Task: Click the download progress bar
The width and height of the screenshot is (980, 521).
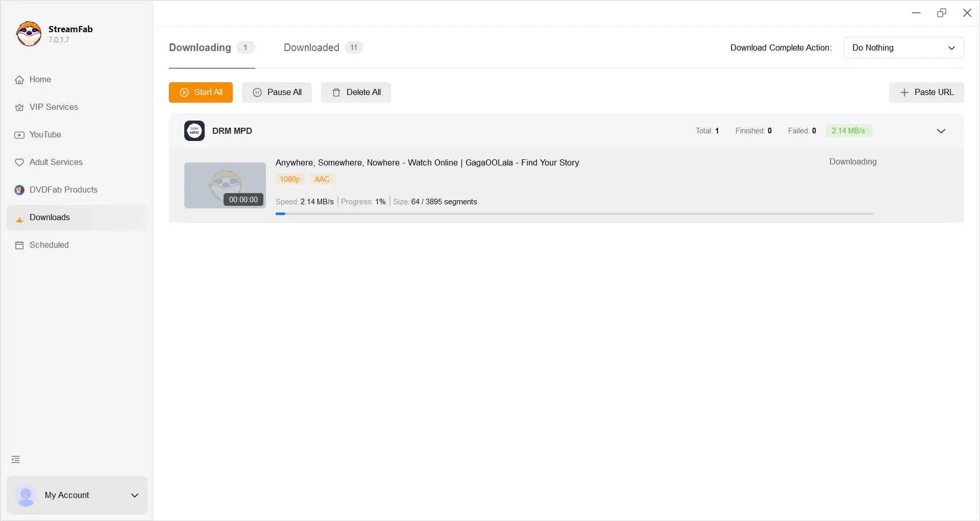Action: (575, 214)
